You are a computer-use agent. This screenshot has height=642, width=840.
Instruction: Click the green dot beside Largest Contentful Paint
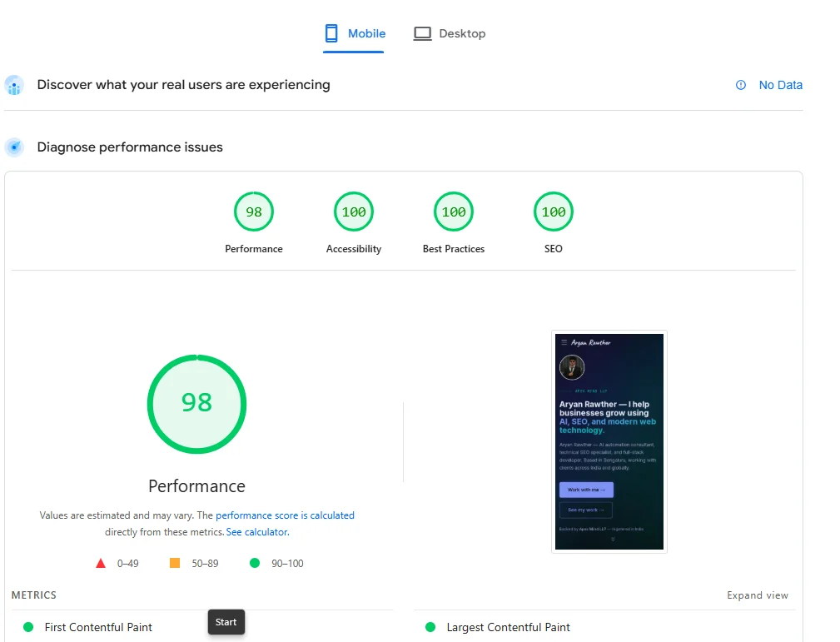pos(430,627)
